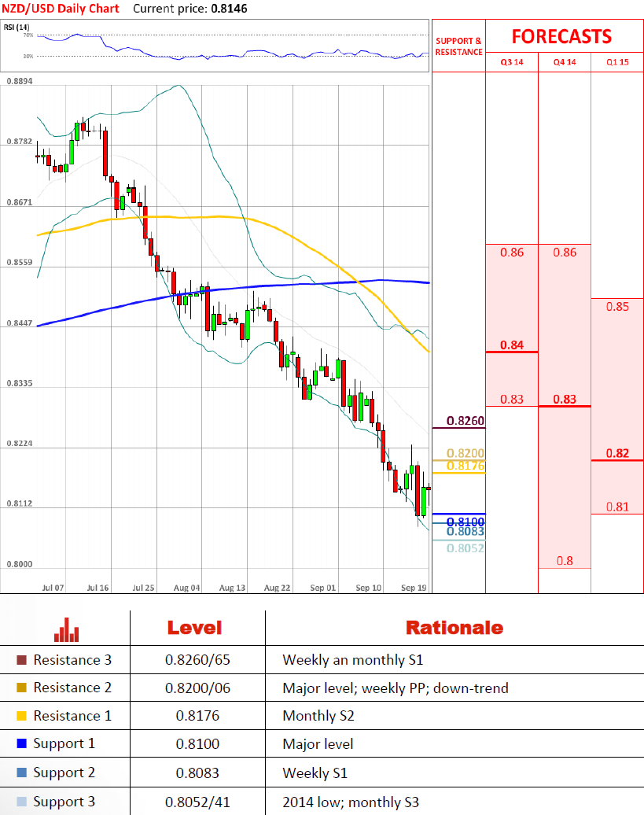This screenshot has width=644, height=815.
Task: Click the Resistance 1 row label
Action: click(x=72, y=716)
